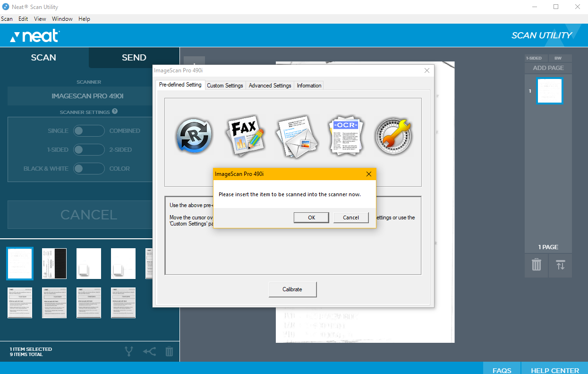Click the large CANCEL scan button

coord(89,215)
